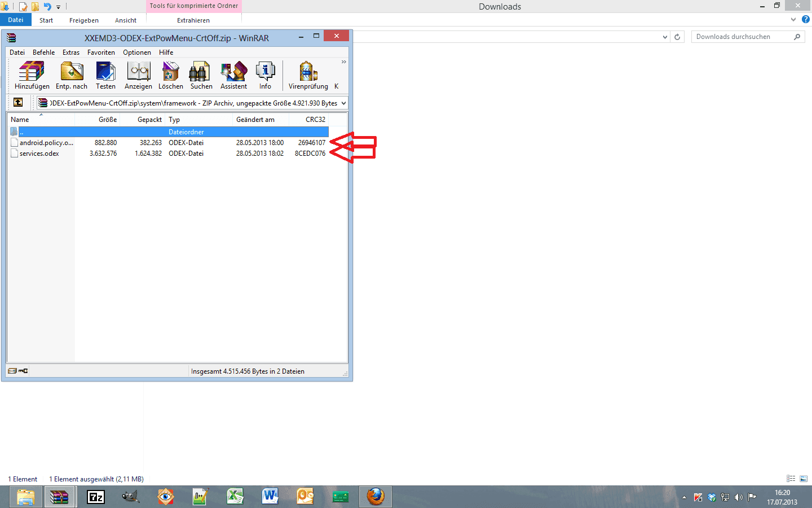The width and height of the screenshot is (812, 508).
Task: Refresh the Downloads folder view
Action: [677, 37]
